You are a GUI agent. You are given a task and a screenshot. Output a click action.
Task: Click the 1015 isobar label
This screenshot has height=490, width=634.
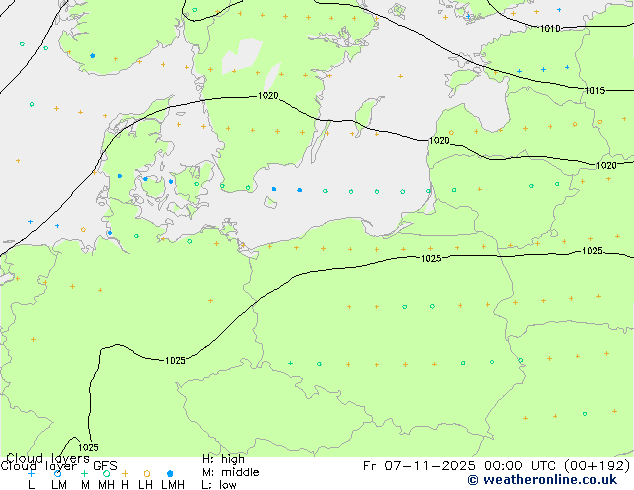[x=594, y=91]
